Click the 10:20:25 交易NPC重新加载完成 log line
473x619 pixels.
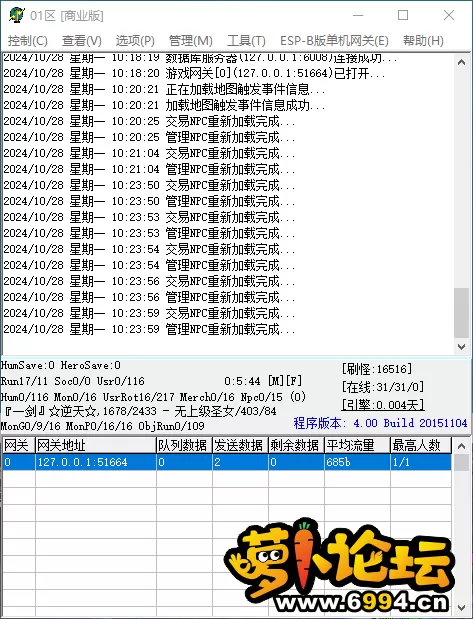point(149,121)
